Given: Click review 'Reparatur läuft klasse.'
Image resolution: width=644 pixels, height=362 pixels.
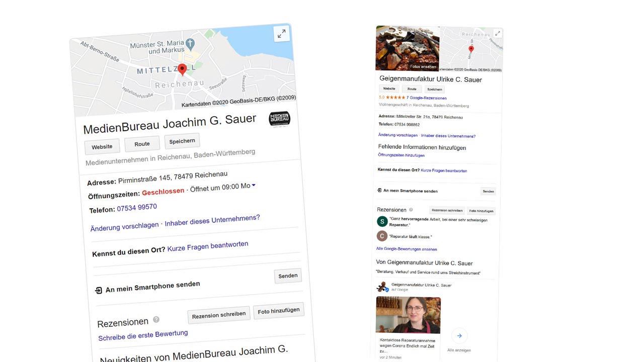Looking at the screenshot, I should [411, 236].
